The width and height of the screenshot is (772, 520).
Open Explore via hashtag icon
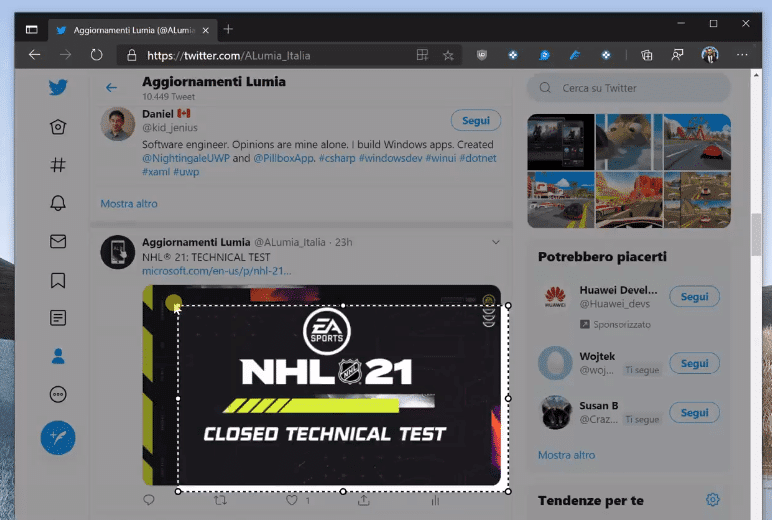(x=58, y=165)
